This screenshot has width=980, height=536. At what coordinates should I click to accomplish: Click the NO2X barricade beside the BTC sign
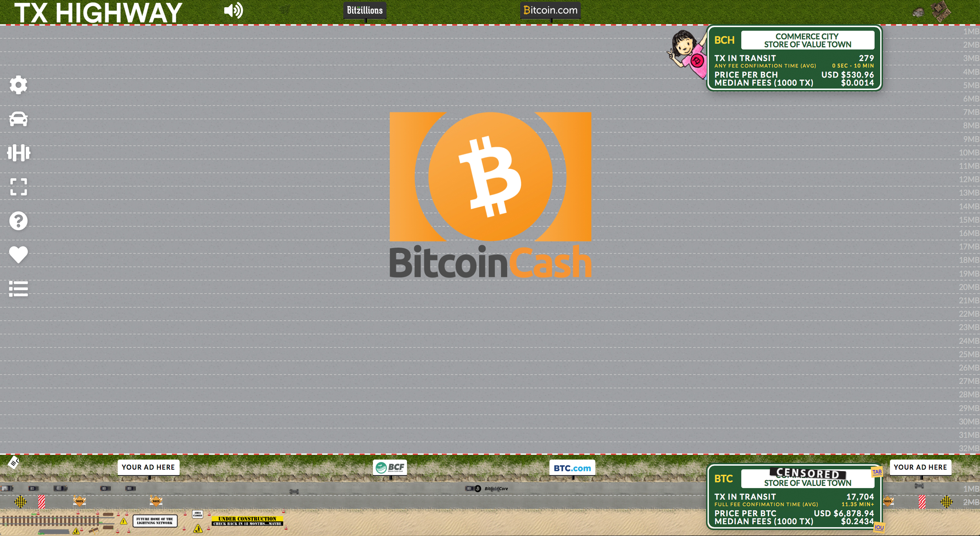[888, 501]
